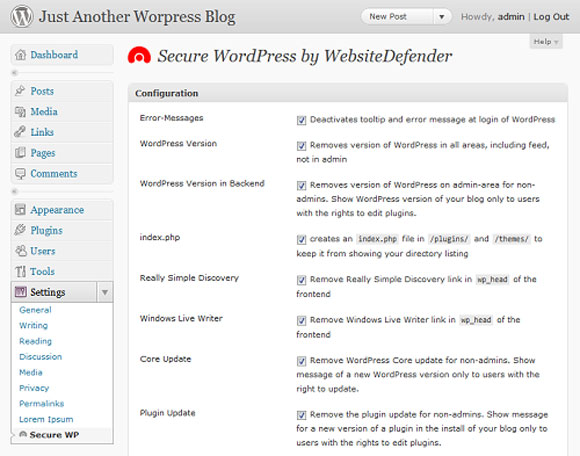
Task: Click the Plugins plug icon
Action: click(x=20, y=230)
